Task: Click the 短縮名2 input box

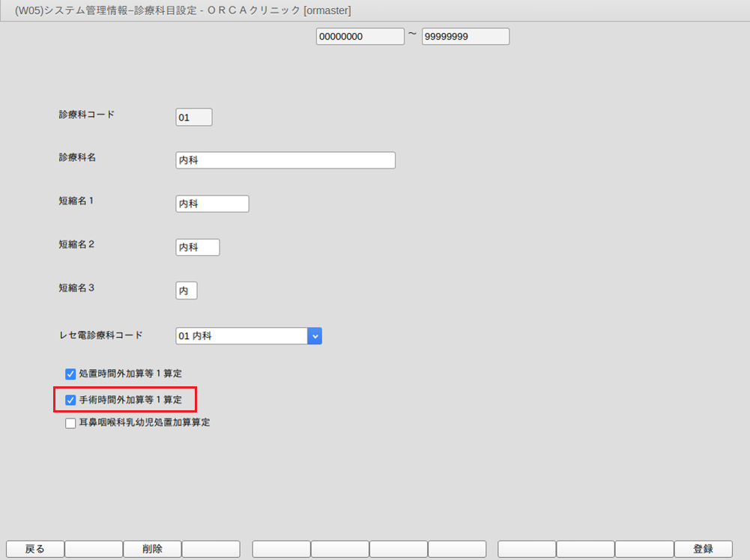Action: pyautogui.click(x=198, y=247)
